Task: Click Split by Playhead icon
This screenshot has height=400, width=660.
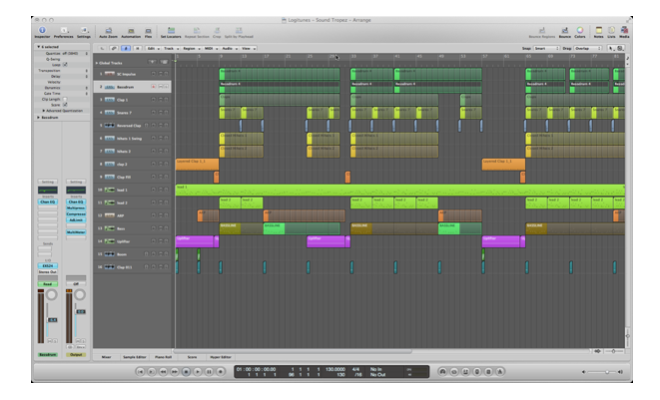Action: point(239,32)
